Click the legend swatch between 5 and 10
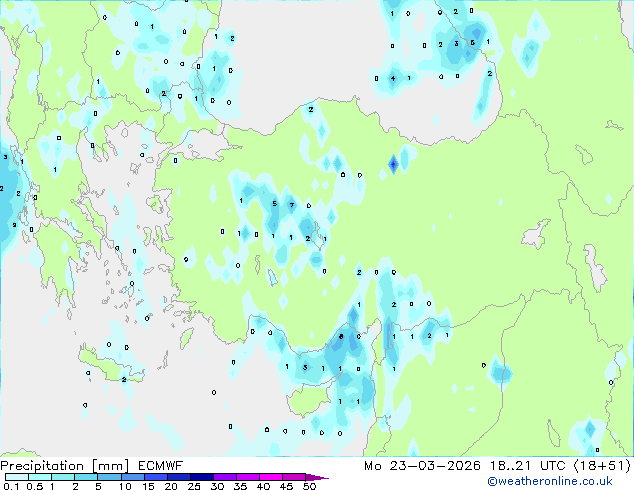The height and width of the screenshot is (490, 634). point(109,477)
